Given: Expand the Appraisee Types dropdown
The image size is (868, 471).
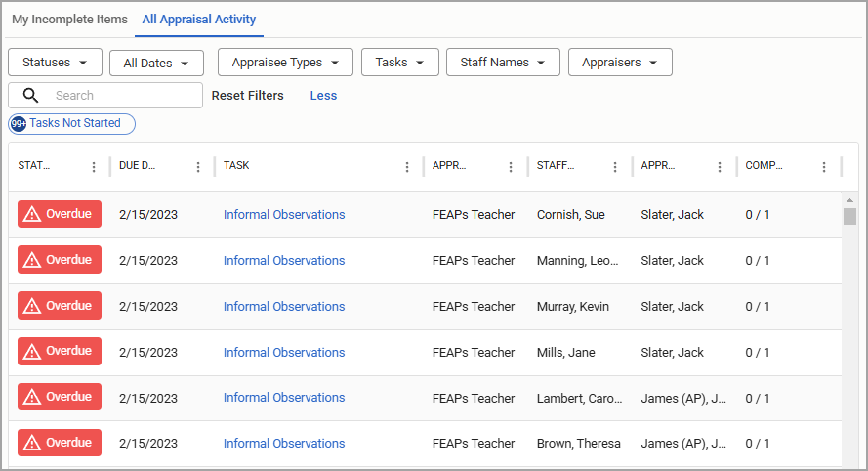Looking at the screenshot, I should 285,63.
